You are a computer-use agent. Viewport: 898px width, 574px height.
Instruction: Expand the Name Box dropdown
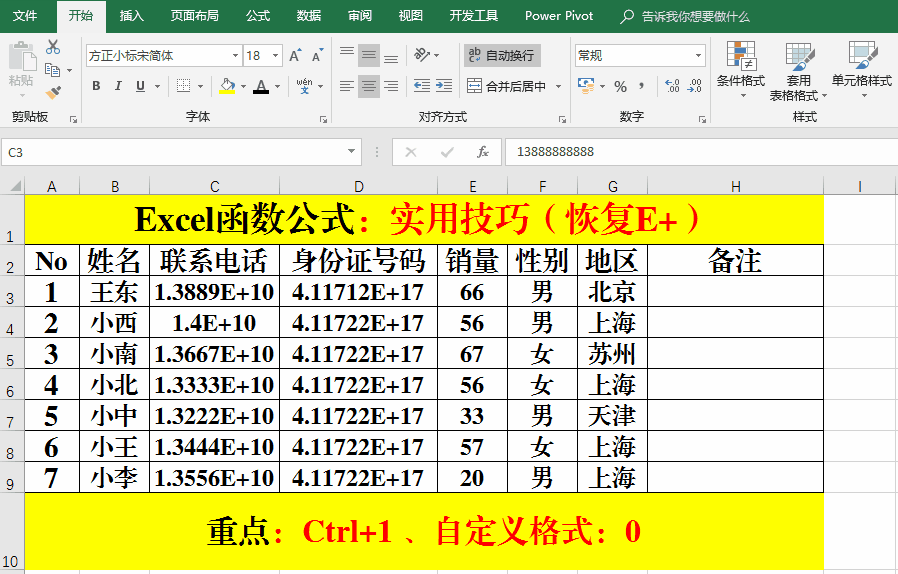[x=351, y=152]
